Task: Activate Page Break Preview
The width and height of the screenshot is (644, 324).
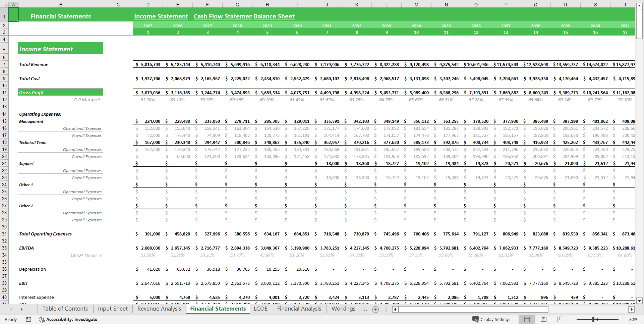Action: point(560,319)
